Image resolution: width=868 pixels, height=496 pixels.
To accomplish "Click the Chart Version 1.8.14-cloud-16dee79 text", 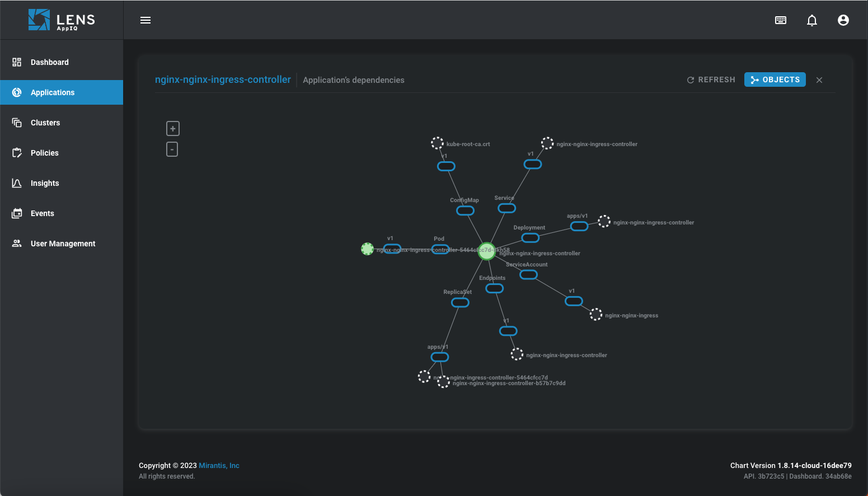I will click(x=791, y=465).
